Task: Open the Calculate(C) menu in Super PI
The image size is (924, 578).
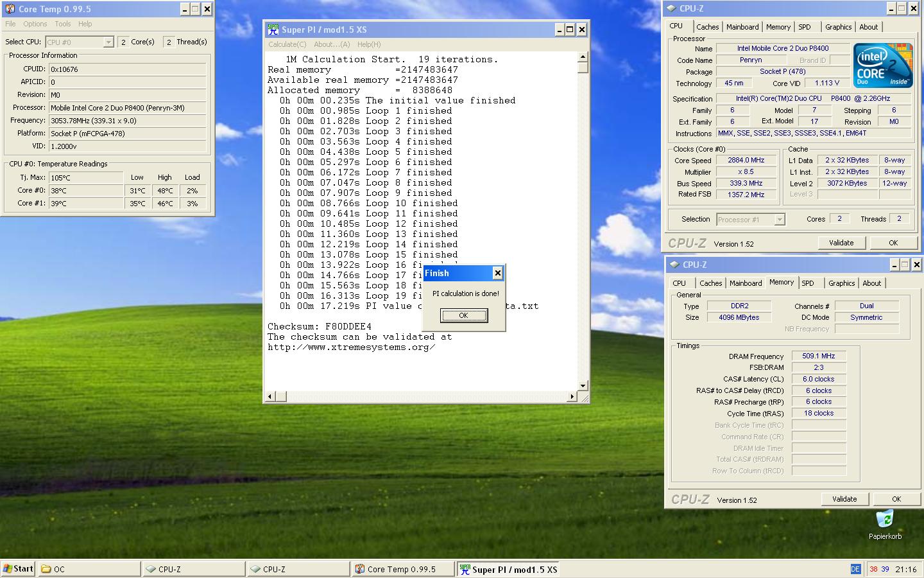Action: point(287,44)
